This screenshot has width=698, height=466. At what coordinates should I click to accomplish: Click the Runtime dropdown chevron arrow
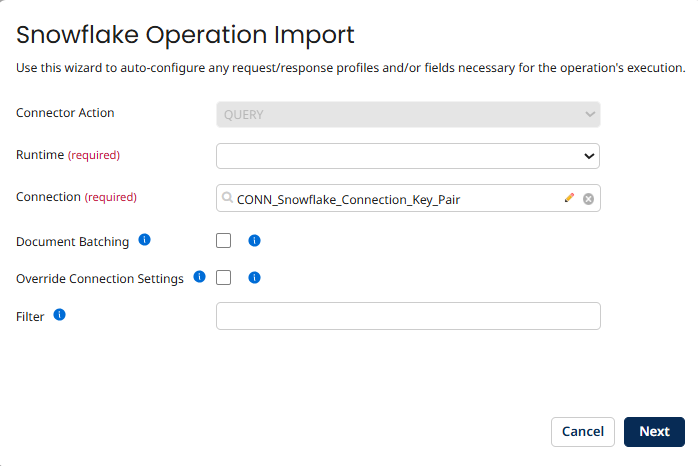pos(589,156)
